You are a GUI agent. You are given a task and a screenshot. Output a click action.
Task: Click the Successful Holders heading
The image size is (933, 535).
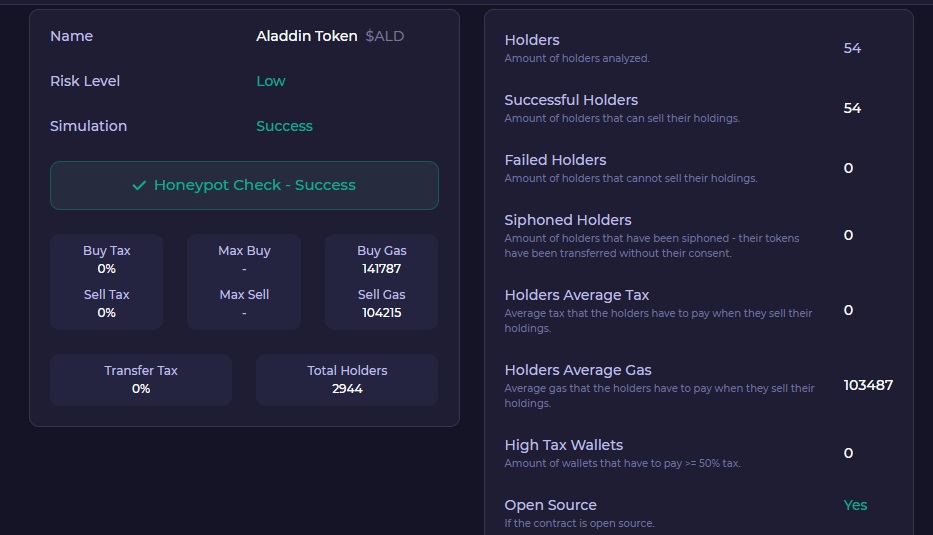pyautogui.click(x=571, y=100)
